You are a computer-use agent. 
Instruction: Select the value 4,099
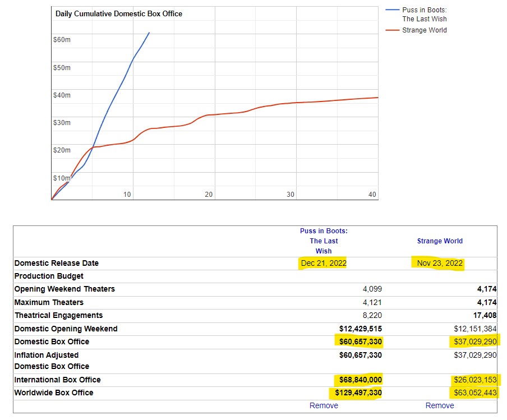pos(372,289)
